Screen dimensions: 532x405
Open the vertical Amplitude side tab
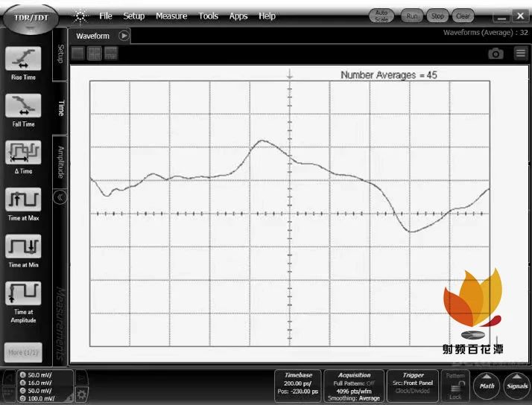coord(60,162)
